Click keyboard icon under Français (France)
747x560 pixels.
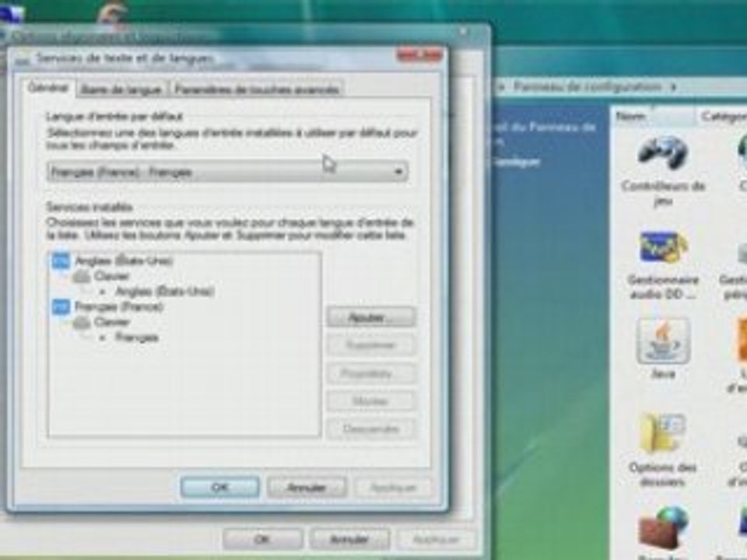coord(82,323)
